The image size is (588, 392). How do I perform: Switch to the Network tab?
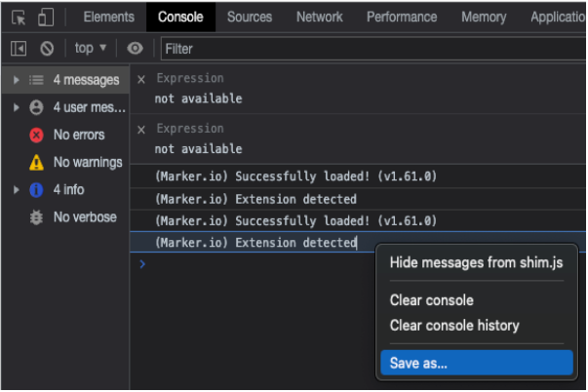(x=319, y=18)
